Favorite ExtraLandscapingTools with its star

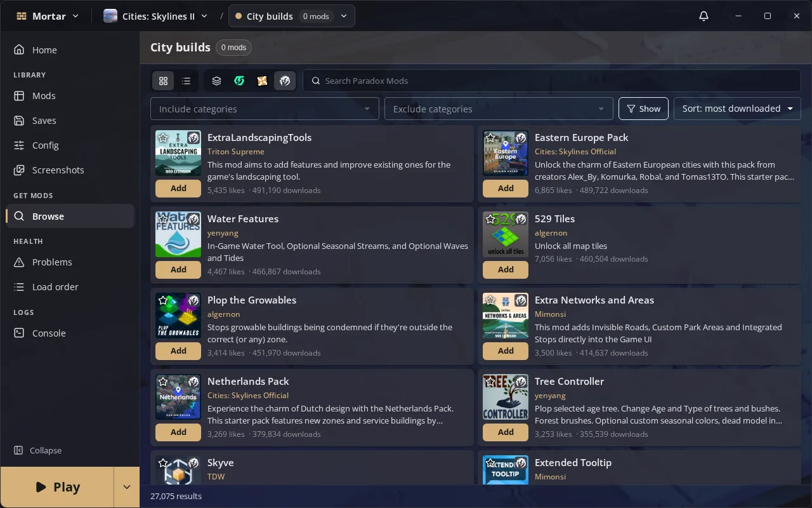(163, 138)
